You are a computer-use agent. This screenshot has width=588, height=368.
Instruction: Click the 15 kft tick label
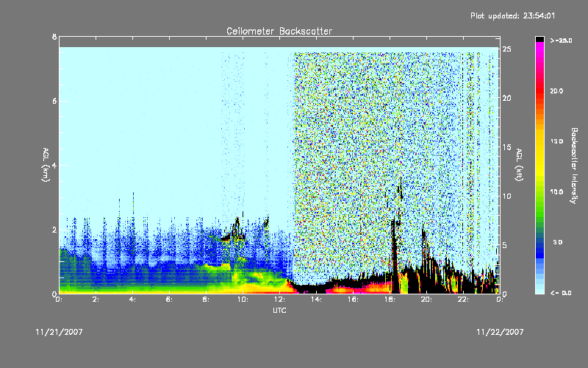pyautogui.click(x=506, y=147)
